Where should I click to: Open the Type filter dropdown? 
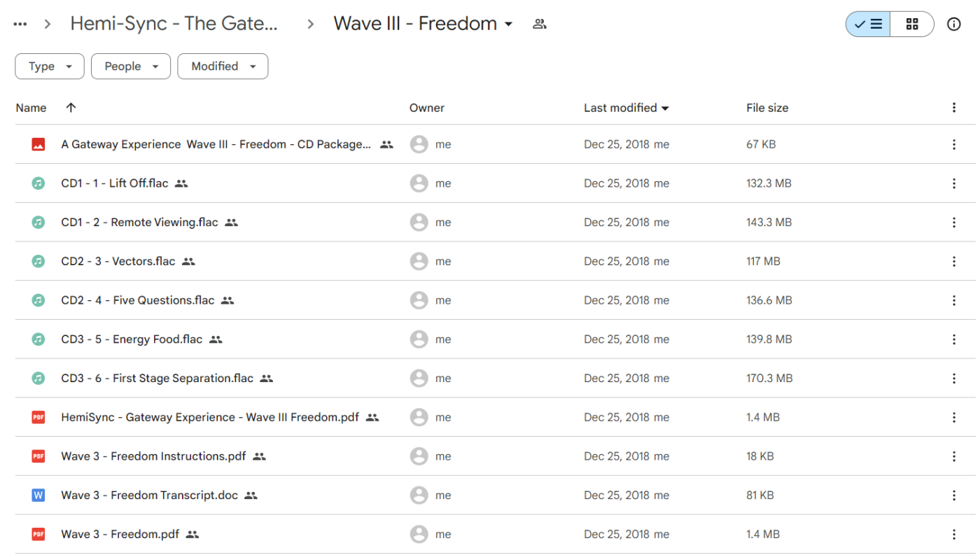(x=50, y=66)
